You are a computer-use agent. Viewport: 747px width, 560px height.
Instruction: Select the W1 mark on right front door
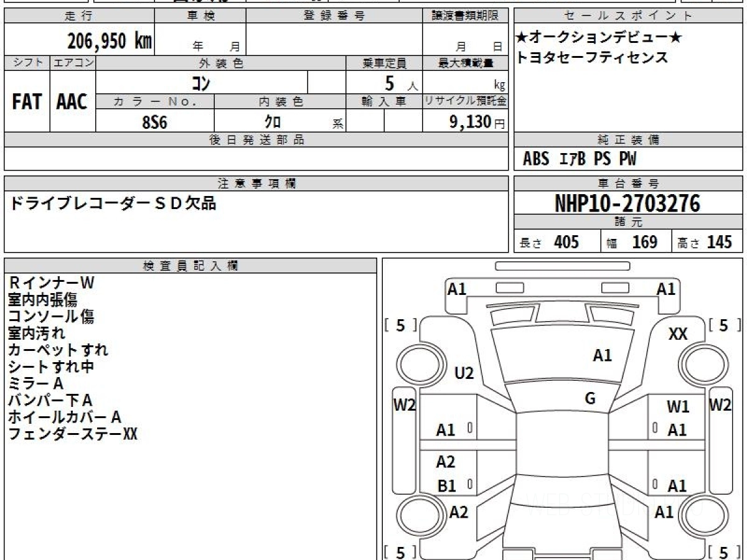point(678,407)
